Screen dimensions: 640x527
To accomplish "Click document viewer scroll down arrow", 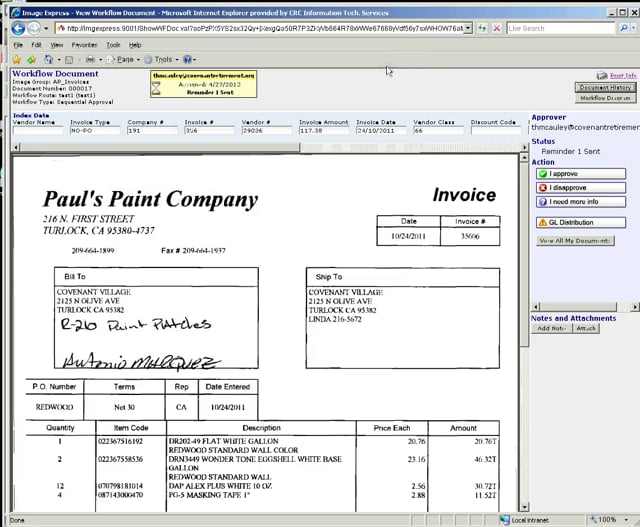I will tap(524, 507).
